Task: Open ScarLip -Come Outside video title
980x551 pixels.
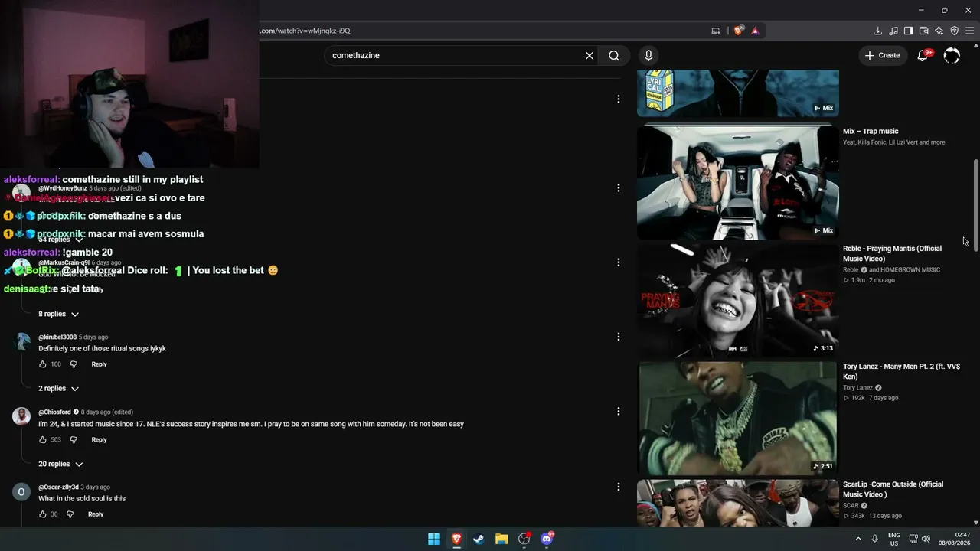Action: click(x=893, y=489)
